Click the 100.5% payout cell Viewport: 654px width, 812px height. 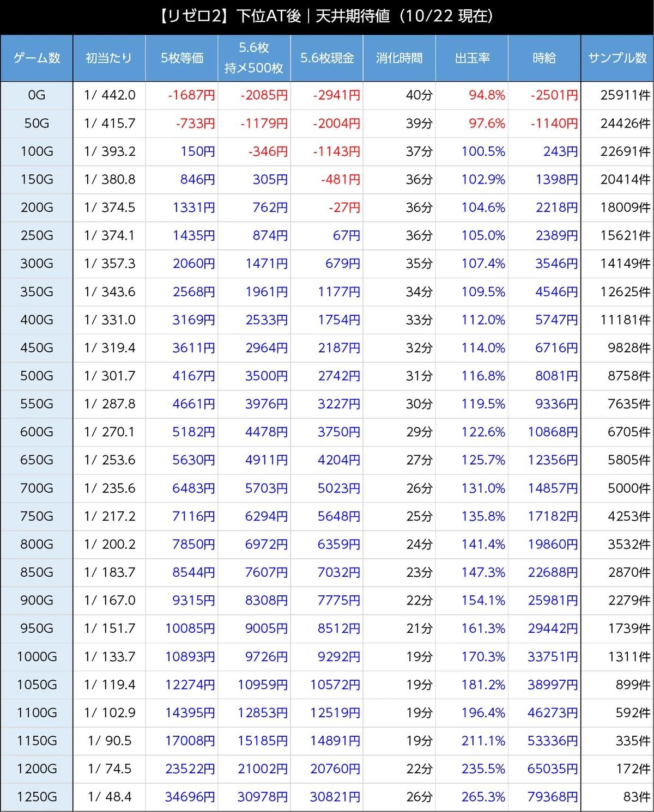coord(472,151)
